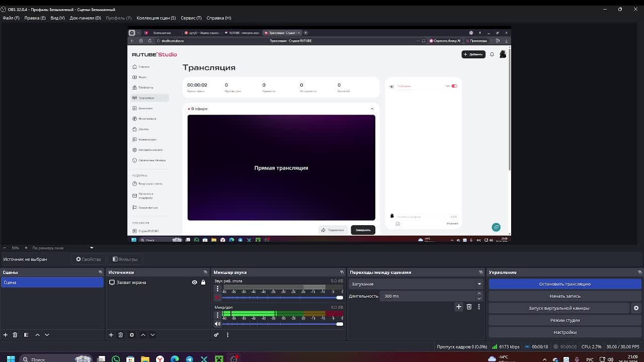Adjust the Звук раб. стола volume slider
Screen dimensions: 644x362
click(x=283, y=298)
